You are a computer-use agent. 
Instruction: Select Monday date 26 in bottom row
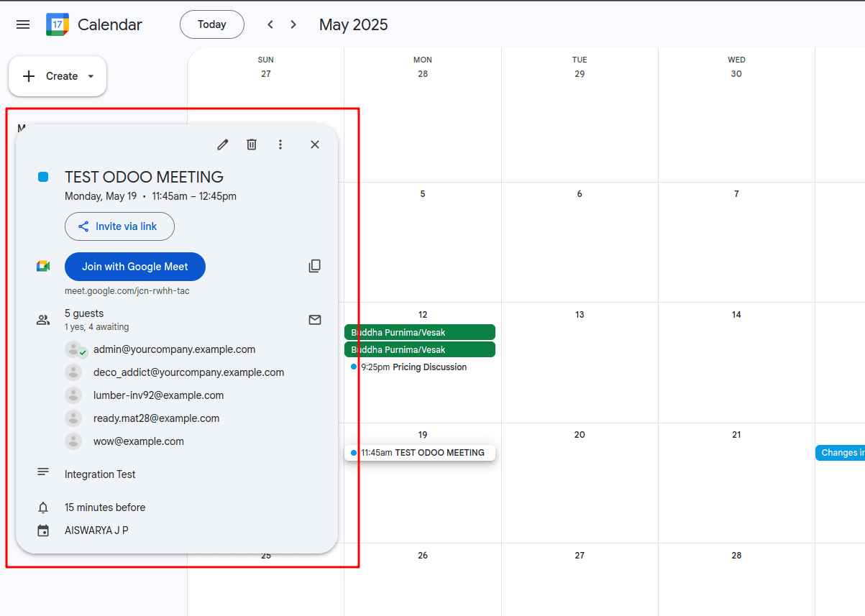[x=423, y=556]
